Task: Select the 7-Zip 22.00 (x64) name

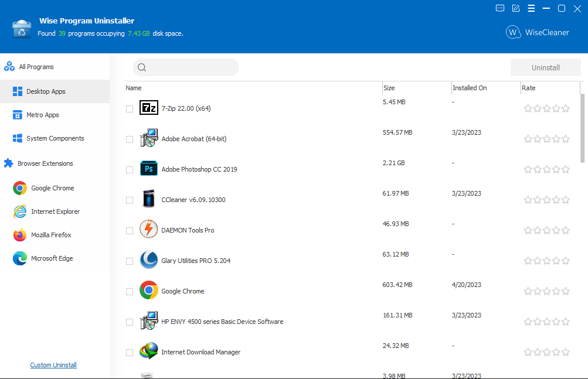Action: (x=186, y=108)
